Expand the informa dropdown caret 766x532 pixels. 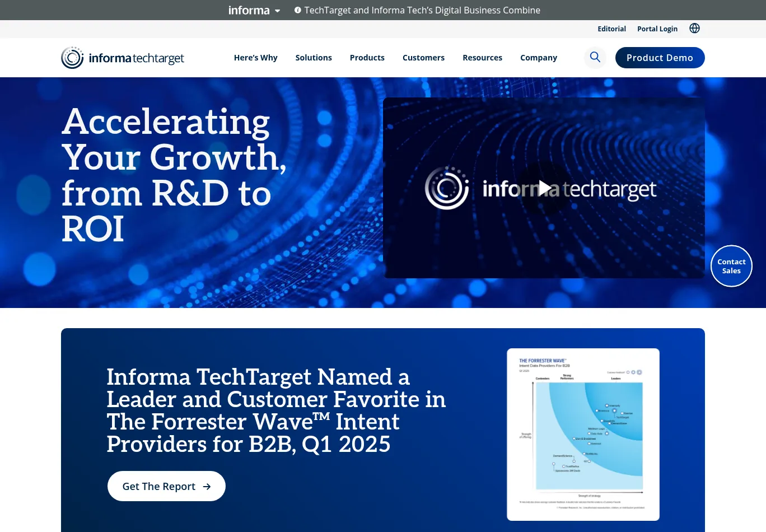277,11
